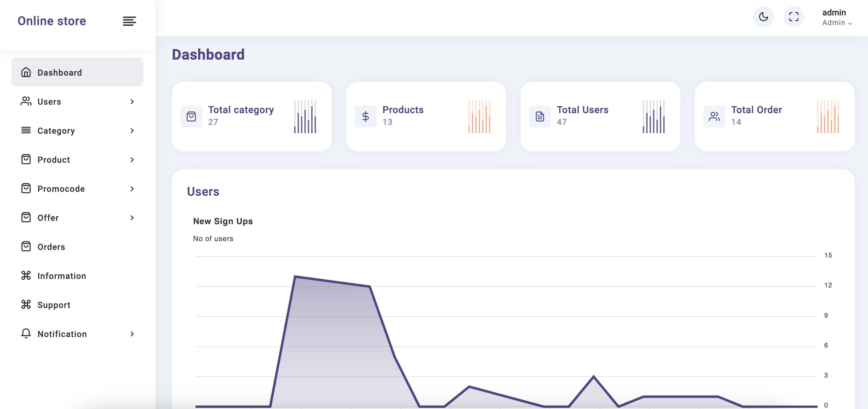The image size is (868, 409).
Task: Expand the Users submenu chevron
Action: tap(132, 102)
